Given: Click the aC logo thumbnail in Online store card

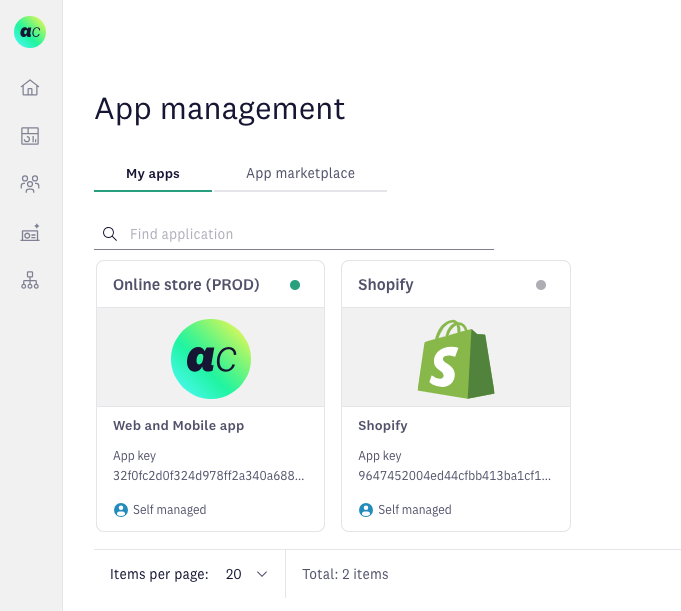Looking at the screenshot, I should click(x=211, y=359).
